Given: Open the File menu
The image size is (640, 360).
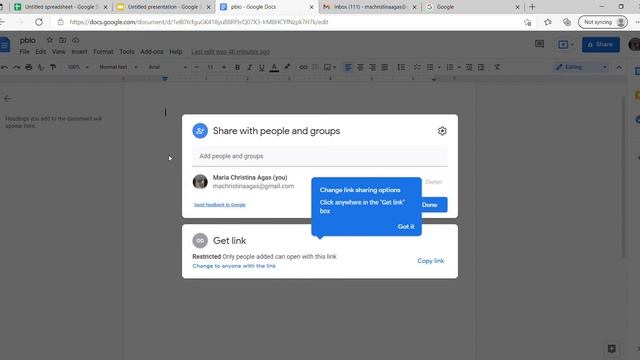Looking at the screenshot, I should pyautogui.click(x=24, y=52).
